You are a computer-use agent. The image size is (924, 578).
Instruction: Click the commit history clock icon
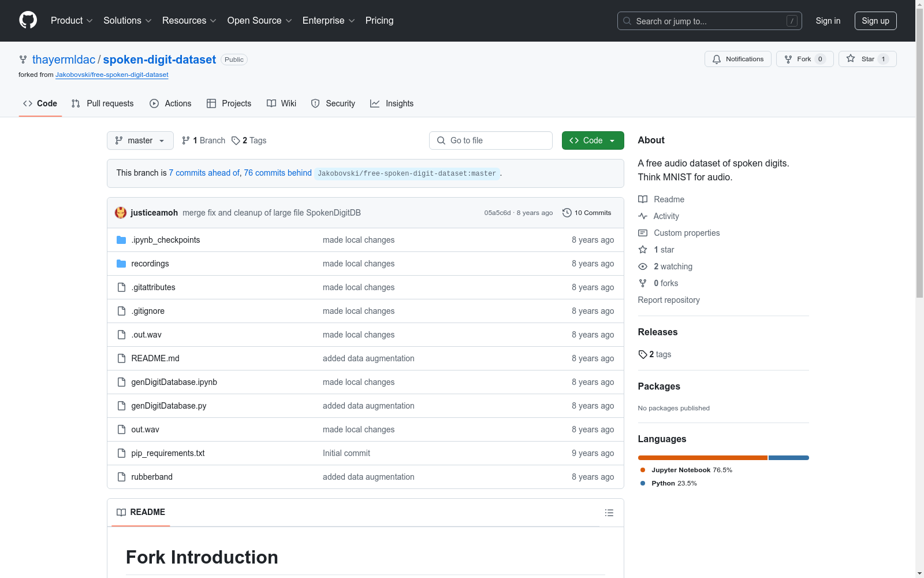click(x=567, y=213)
